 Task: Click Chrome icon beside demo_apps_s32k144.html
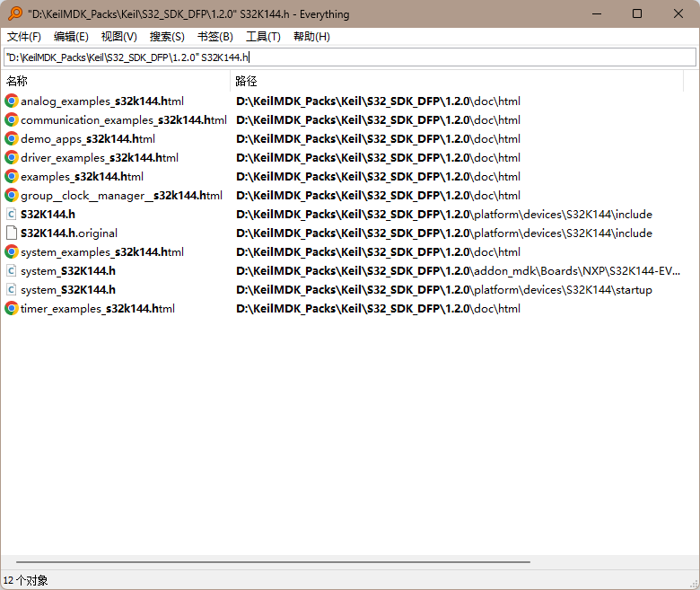[x=12, y=138]
